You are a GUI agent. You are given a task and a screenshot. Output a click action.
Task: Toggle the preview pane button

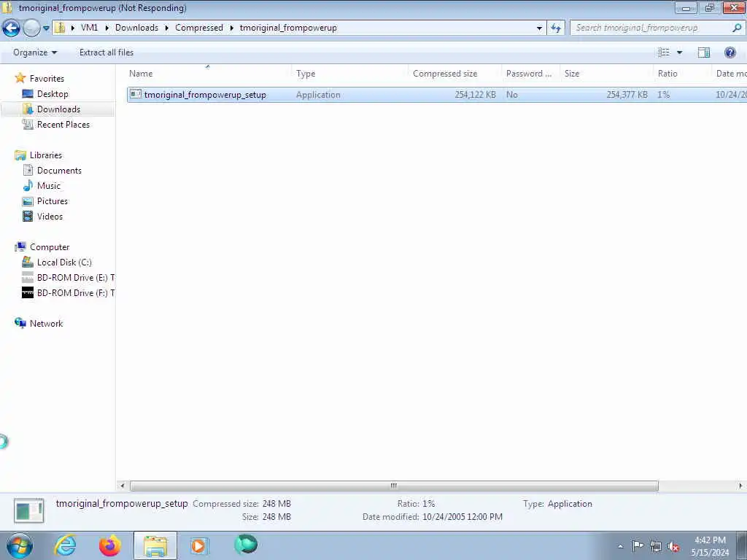coord(704,52)
